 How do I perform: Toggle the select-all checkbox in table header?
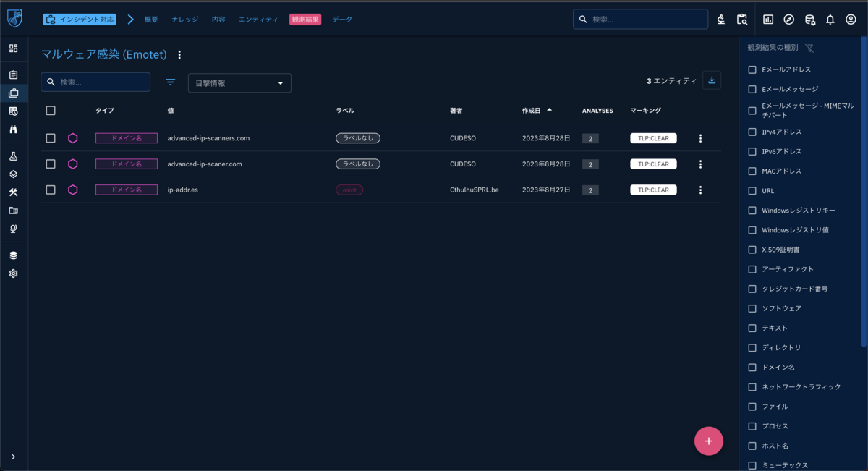tap(51, 111)
